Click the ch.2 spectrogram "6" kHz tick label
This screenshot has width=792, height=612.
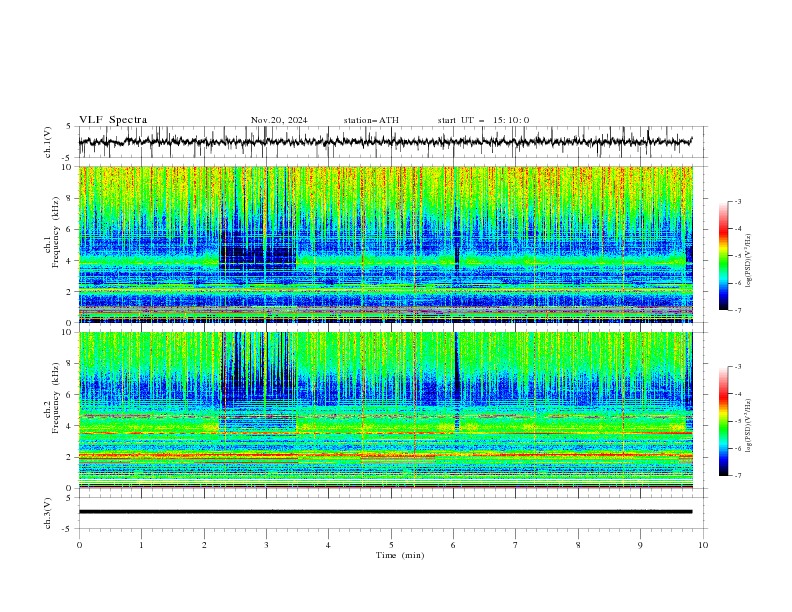pyautogui.click(x=71, y=395)
